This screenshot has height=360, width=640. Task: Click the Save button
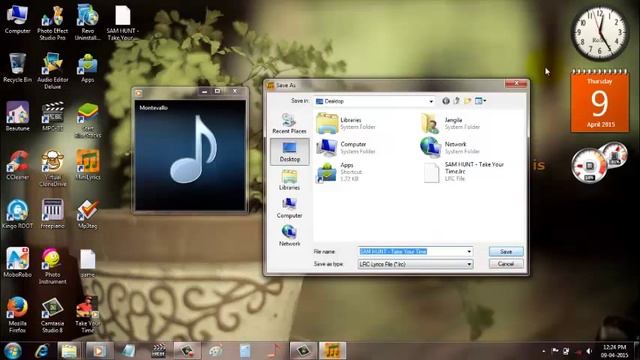[x=506, y=251]
